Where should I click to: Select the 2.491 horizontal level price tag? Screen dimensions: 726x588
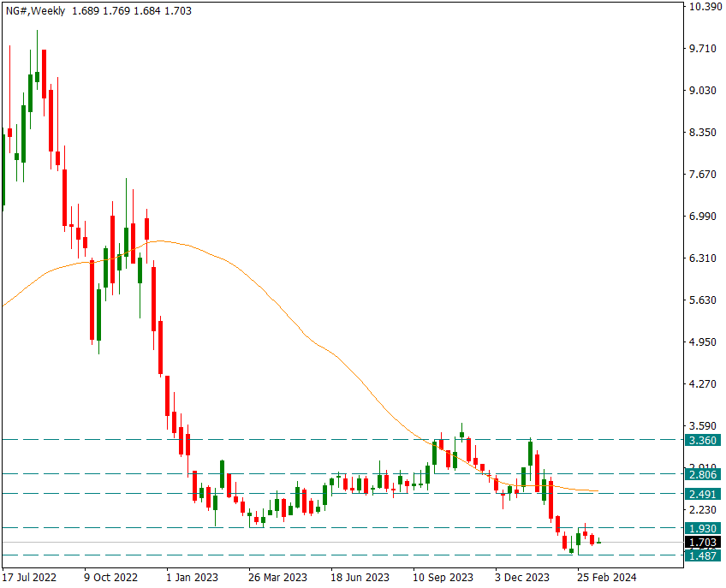tap(703, 495)
